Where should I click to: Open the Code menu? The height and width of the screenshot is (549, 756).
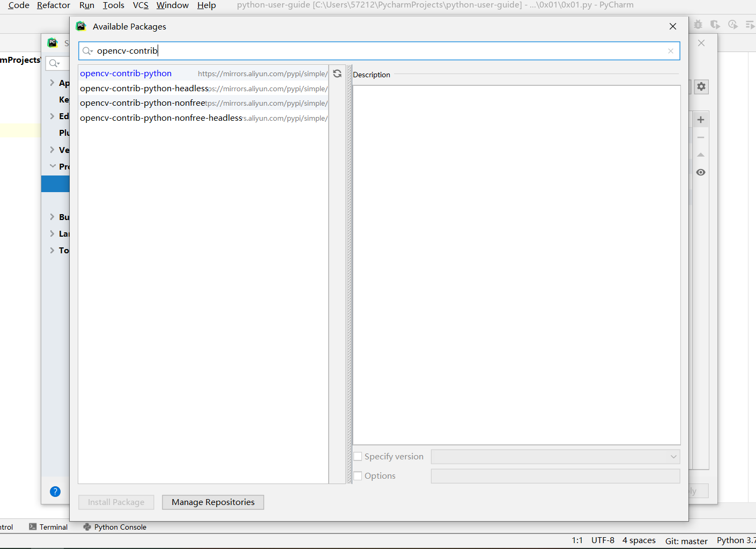point(19,5)
